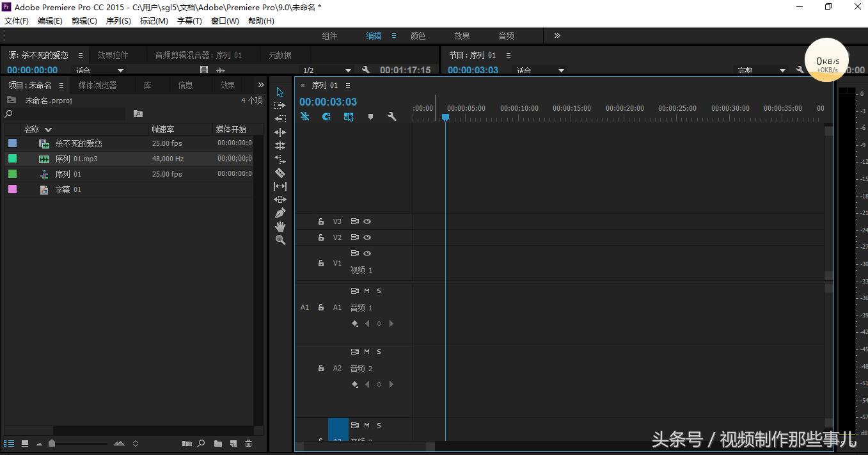Viewport: 868px width, 455px height.
Task: Toggle Linked Selection in the timeline
Action: [x=349, y=116]
